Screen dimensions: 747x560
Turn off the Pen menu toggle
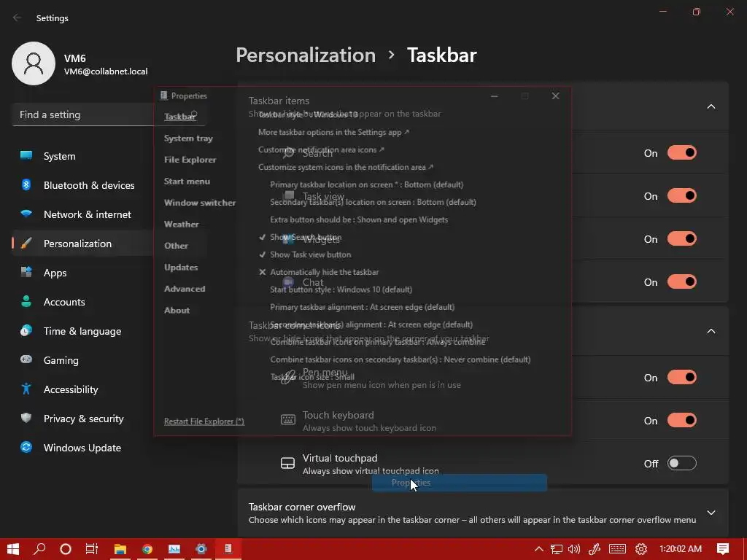tap(682, 377)
